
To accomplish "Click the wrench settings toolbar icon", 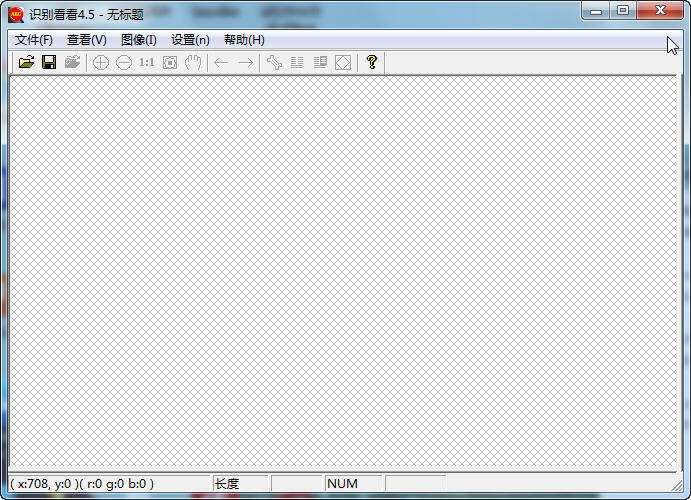I will point(274,63).
